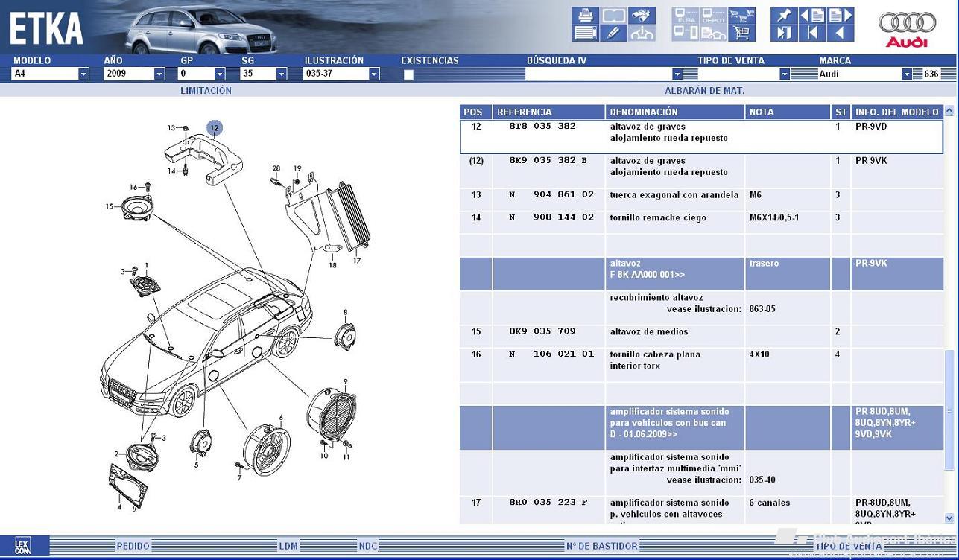Image resolution: width=959 pixels, height=560 pixels.
Task: Click the POS column header
Action: [475, 112]
